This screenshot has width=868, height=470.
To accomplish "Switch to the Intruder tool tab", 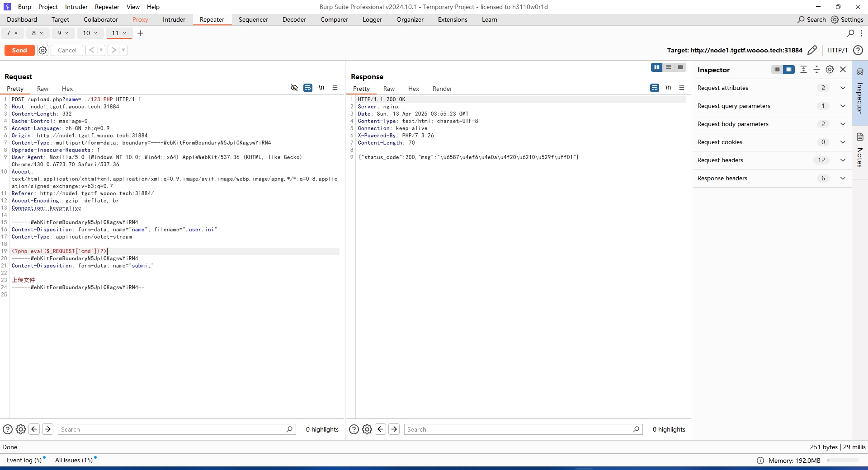I will point(174,19).
